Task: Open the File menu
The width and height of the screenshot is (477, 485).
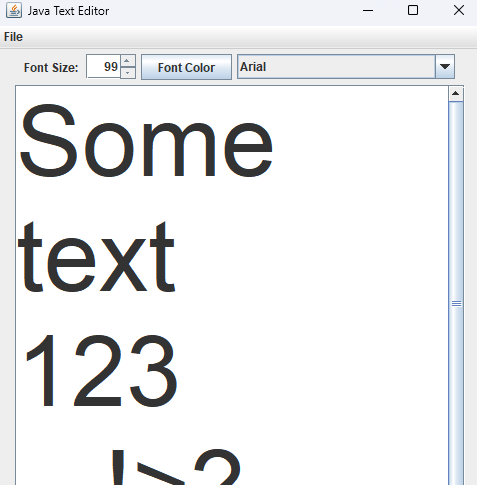Action: tap(13, 37)
